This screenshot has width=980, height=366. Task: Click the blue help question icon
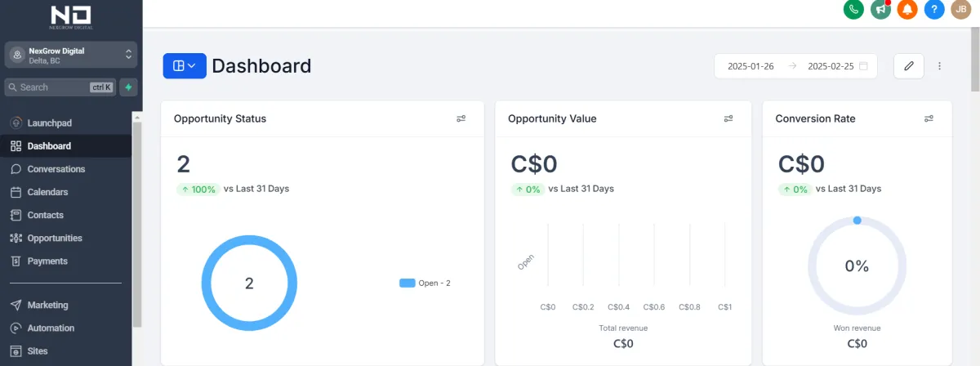934,10
